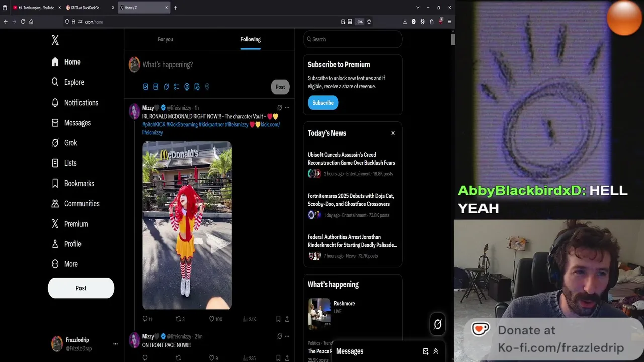Open the browser hamburger application menu

(x=449, y=22)
